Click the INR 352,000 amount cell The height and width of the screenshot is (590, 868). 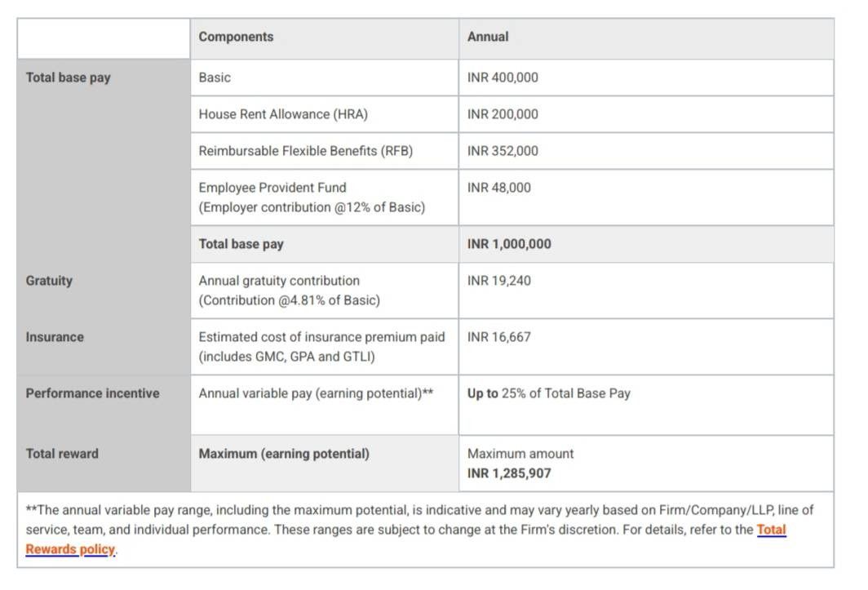point(646,151)
